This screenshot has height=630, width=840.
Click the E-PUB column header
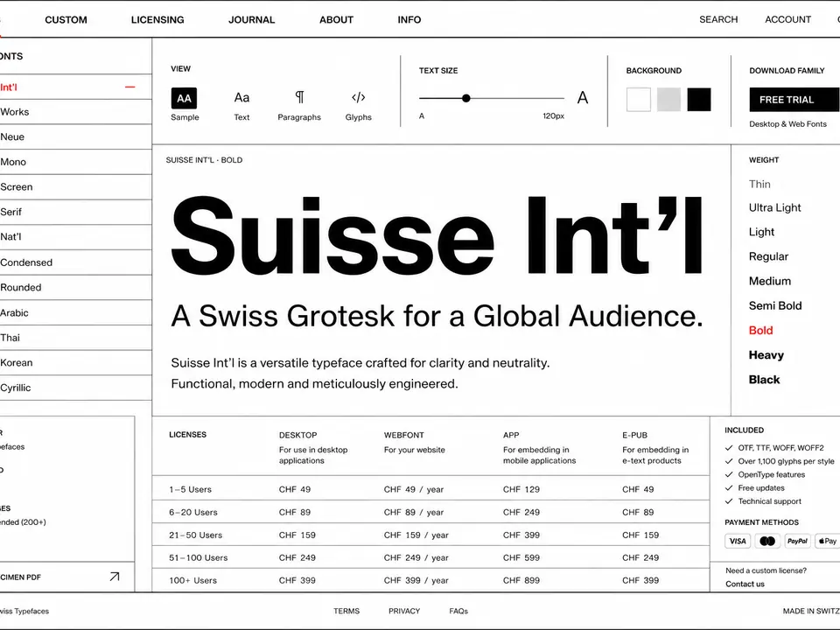(635, 435)
